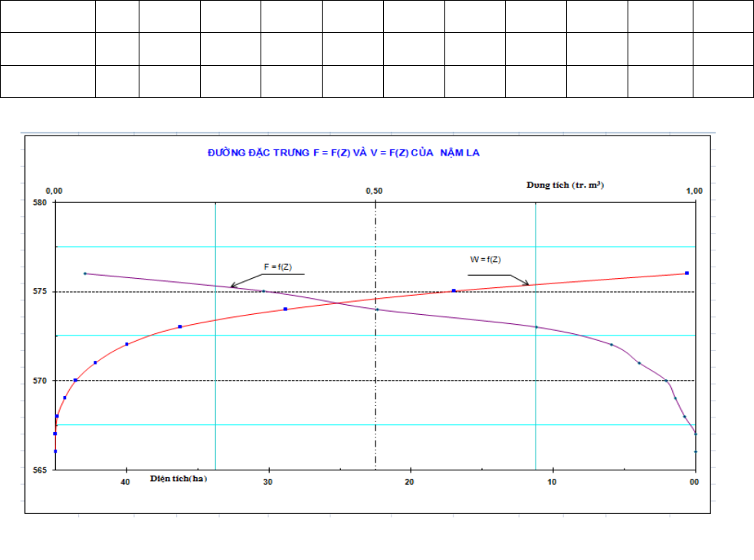This screenshot has height=560, width=754.
Task: Select the 570 vertical axis label
Action: [x=40, y=381]
